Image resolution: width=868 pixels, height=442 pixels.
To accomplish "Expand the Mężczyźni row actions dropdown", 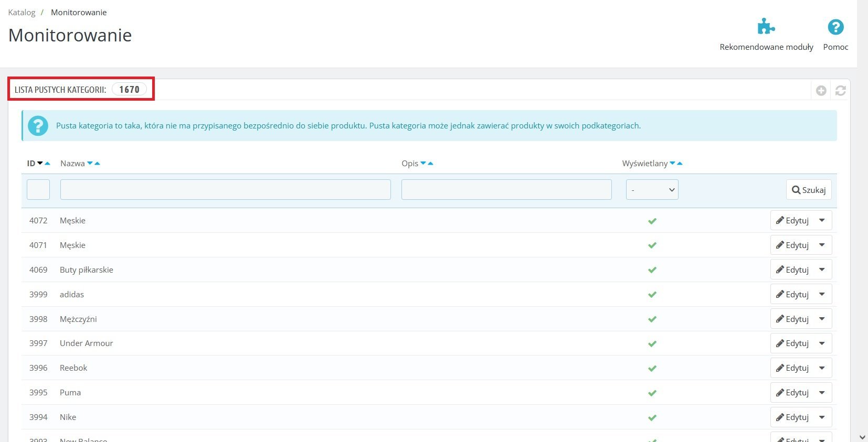I will tap(822, 319).
